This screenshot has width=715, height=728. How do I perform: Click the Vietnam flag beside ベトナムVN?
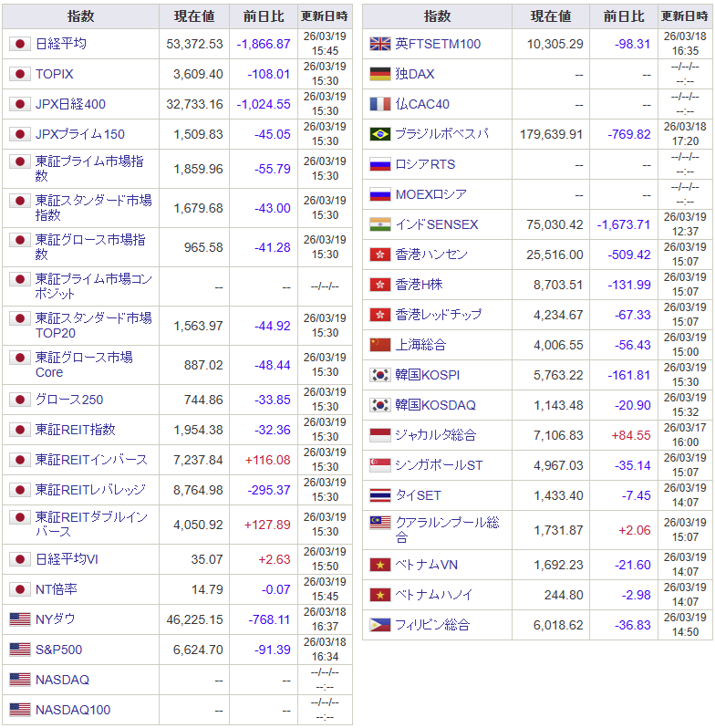pos(380,565)
